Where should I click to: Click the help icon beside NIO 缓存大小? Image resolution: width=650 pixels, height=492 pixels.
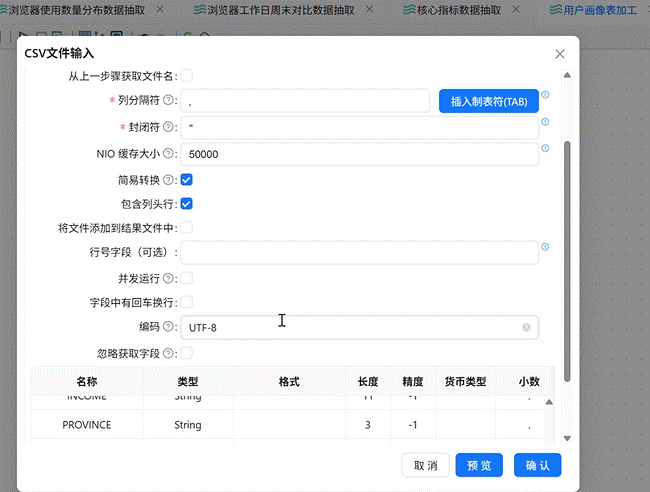tap(168, 154)
